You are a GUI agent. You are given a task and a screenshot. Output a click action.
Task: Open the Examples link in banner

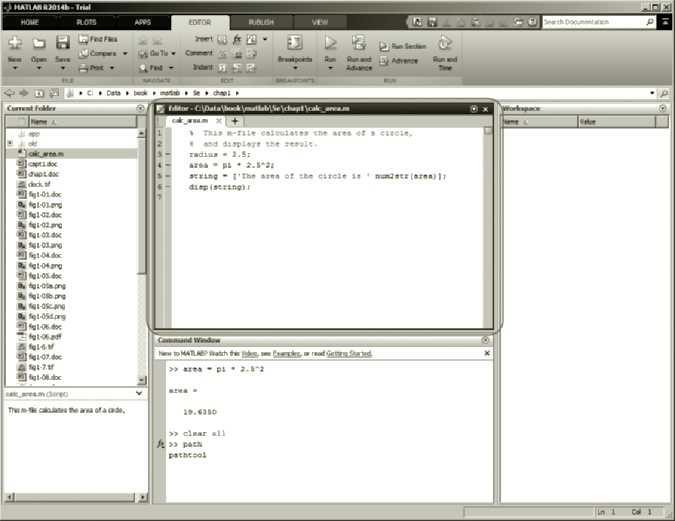tap(287, 354)
